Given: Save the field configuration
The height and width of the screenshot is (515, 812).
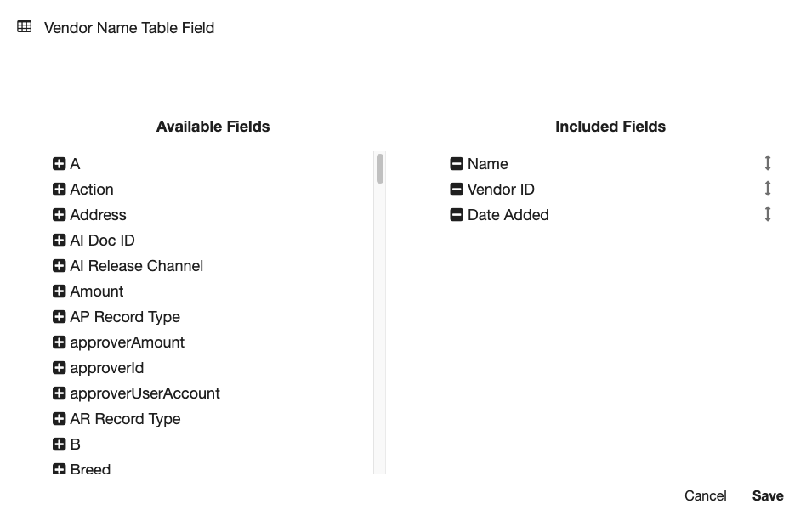Looking at the screenshot, I should (767, 495).
